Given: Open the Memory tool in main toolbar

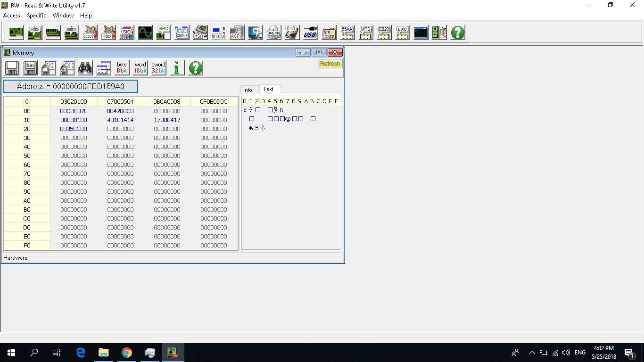Looking at the screenshot, I should coord(53,33).
